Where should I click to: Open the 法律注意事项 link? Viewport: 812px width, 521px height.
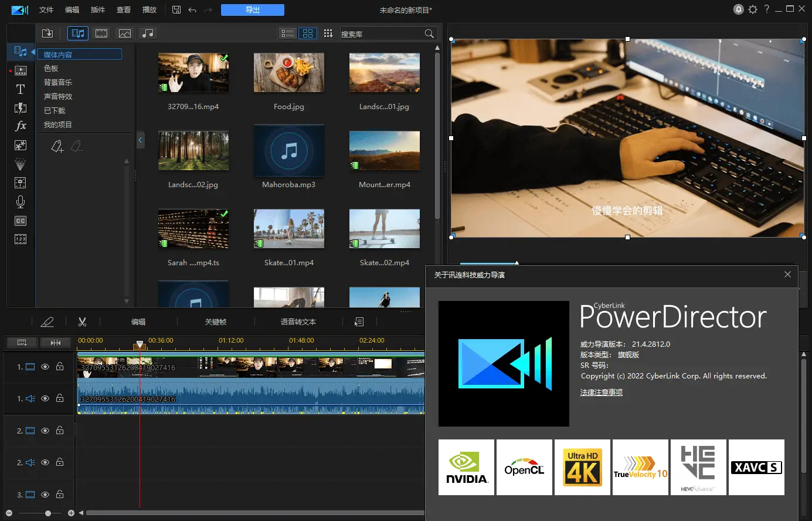pyautogui.click(x=602, y=392)
